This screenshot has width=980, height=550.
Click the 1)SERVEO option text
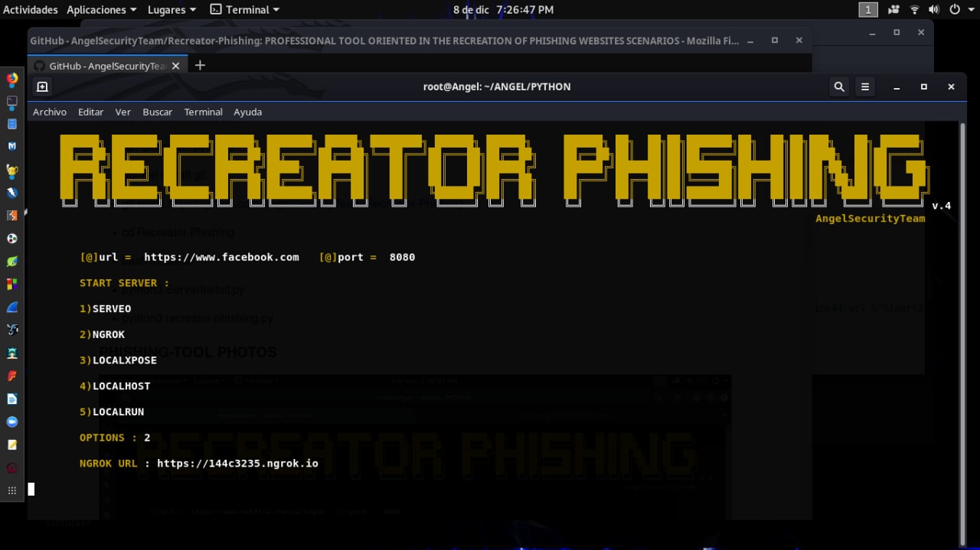106,309
